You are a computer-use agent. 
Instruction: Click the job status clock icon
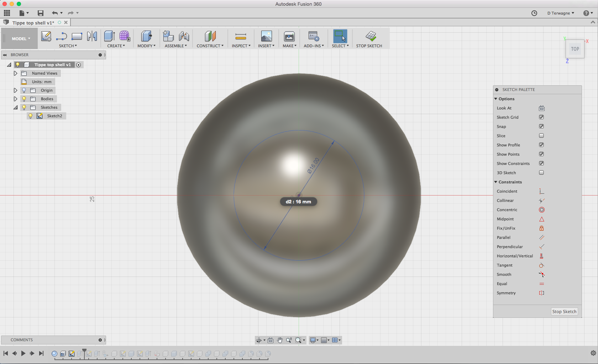(x=534, y=13)
